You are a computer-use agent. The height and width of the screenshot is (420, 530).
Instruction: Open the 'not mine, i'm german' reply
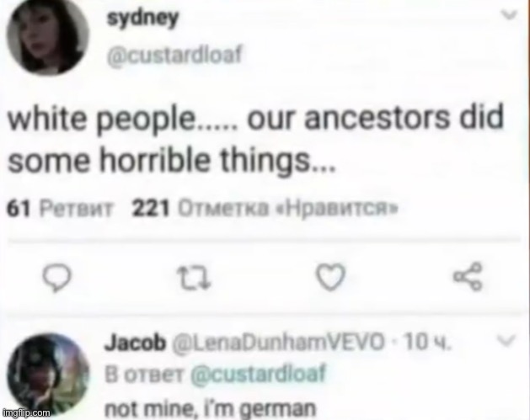click(211, 408)
